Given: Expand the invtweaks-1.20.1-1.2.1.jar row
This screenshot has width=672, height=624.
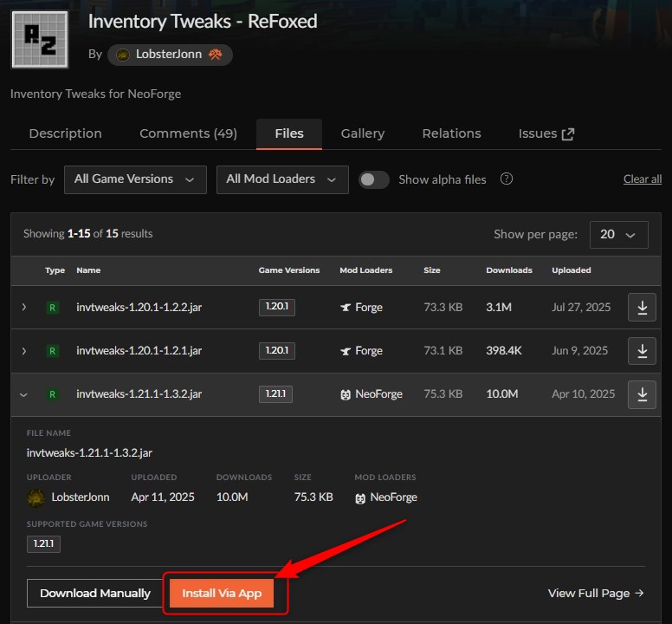Looking at the screenshot, I should click(x=24, y=351).
